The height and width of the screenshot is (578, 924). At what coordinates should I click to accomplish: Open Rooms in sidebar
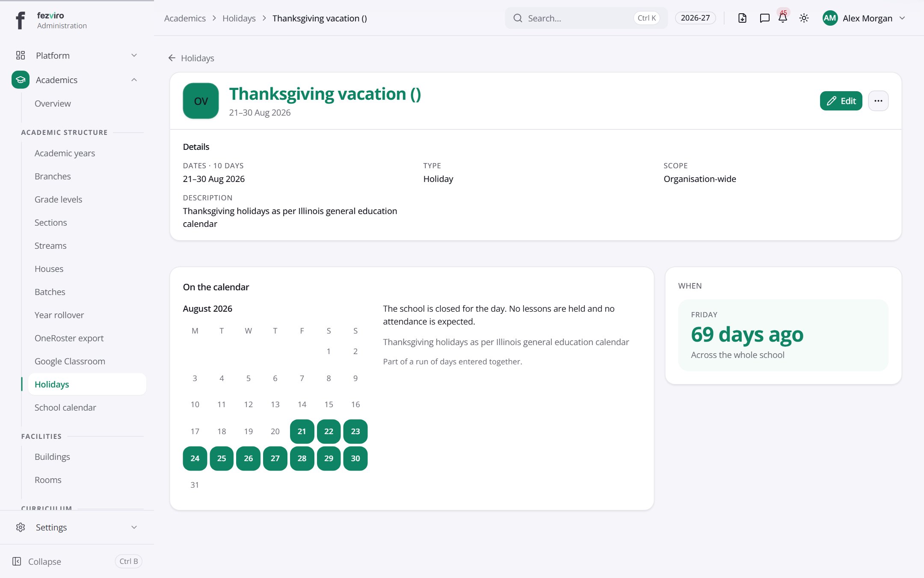[48, 480]
